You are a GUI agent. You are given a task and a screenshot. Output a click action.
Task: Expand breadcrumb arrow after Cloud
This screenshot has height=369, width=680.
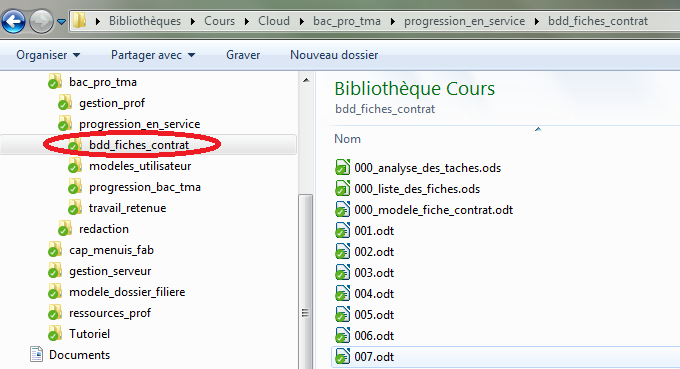301,21
